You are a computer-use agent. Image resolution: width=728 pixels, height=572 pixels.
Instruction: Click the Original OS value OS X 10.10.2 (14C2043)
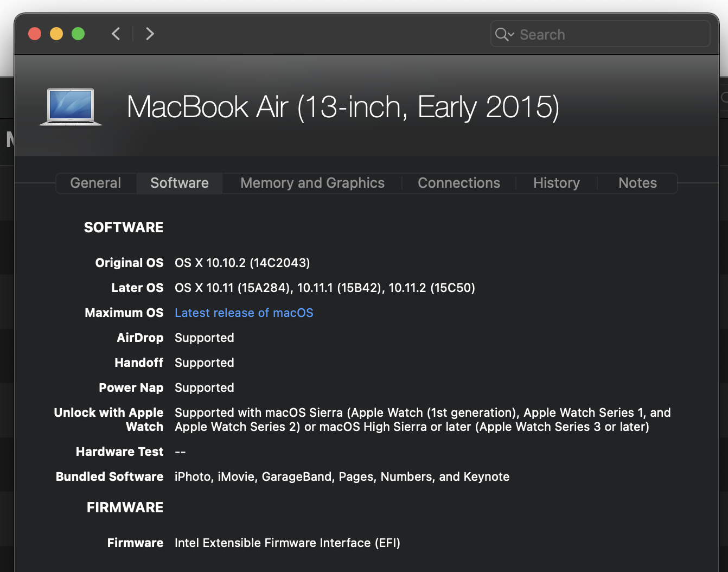pos(242,263)
